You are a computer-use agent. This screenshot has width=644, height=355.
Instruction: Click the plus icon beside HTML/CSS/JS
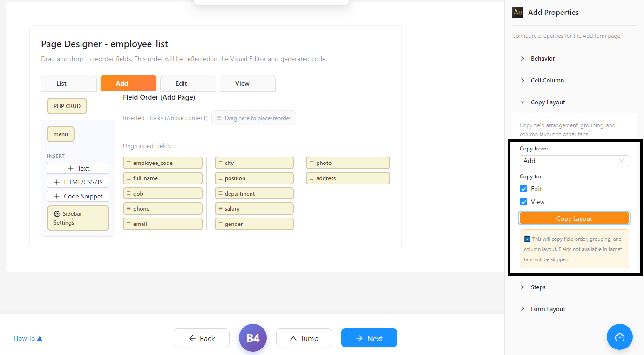[57, 182]
